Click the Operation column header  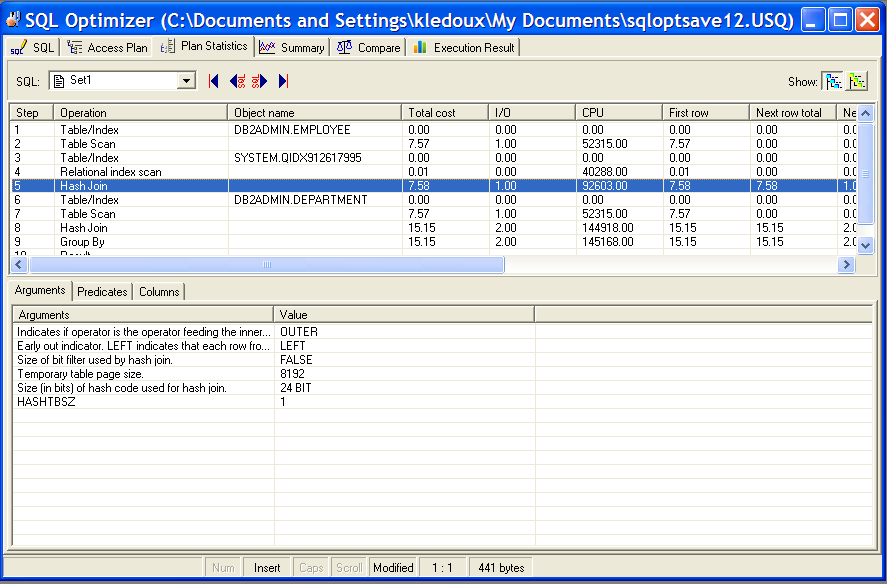point(140,113)
